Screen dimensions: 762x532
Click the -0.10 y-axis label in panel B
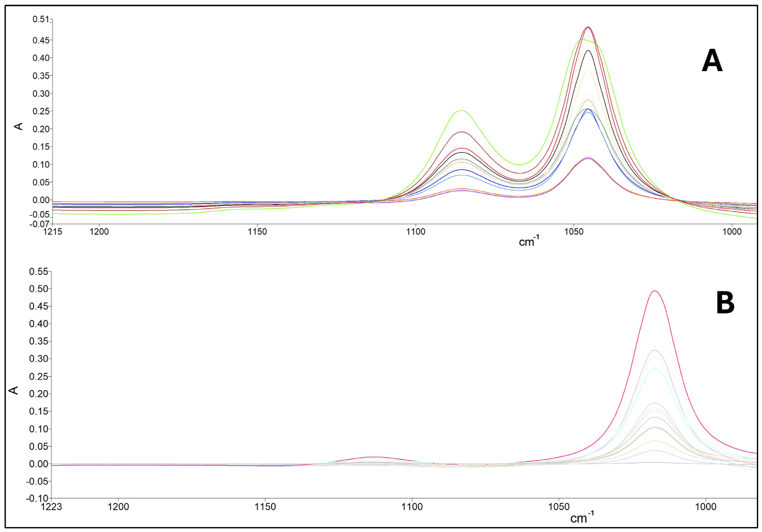click(37, 499)
